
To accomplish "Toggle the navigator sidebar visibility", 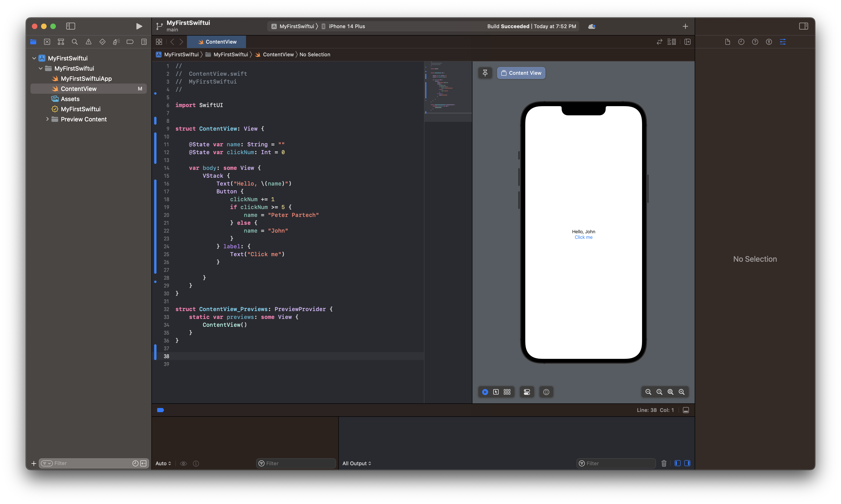I will 71,26.
